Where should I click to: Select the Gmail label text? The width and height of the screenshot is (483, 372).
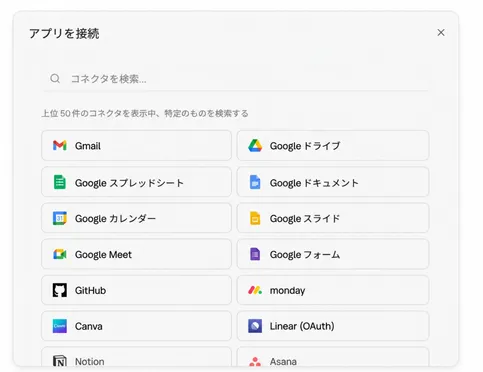(88, 146)
